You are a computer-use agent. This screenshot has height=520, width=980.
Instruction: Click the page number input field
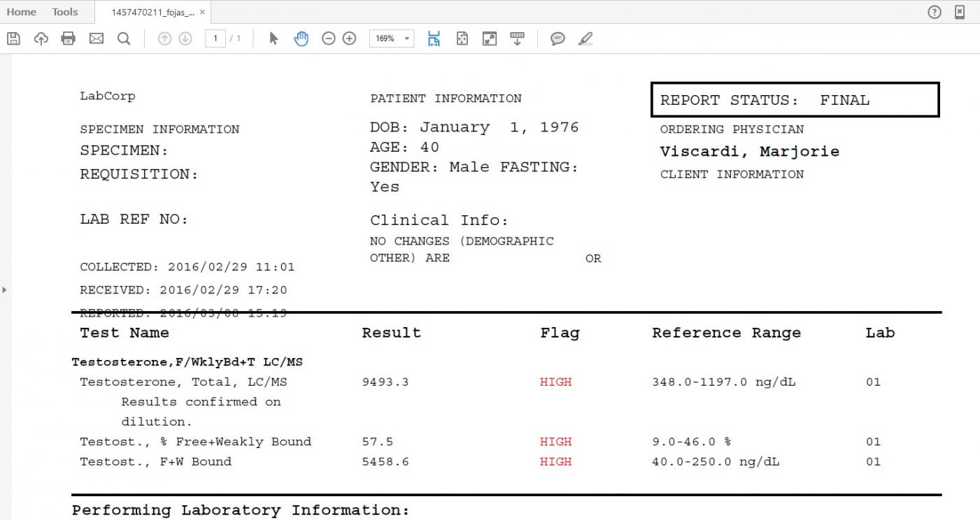pyautogui.click(x=215, y=39)
